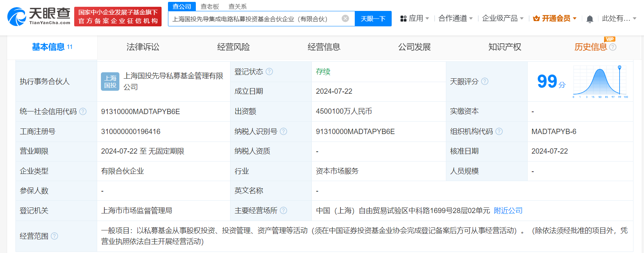Click the Tianyancha logo icon
This screenshot has height=253, width=644.
17,17
